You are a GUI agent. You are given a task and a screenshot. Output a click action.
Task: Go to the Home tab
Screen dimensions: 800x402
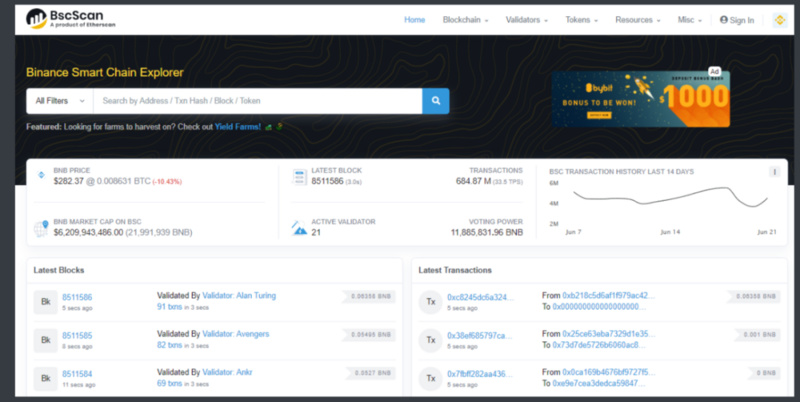[414, 20]
